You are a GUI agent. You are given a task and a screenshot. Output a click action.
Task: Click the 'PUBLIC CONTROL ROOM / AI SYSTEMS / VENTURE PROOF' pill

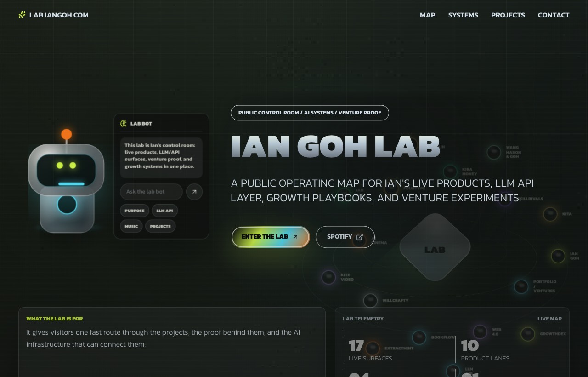pyautogui.click(x=310, y=113)
